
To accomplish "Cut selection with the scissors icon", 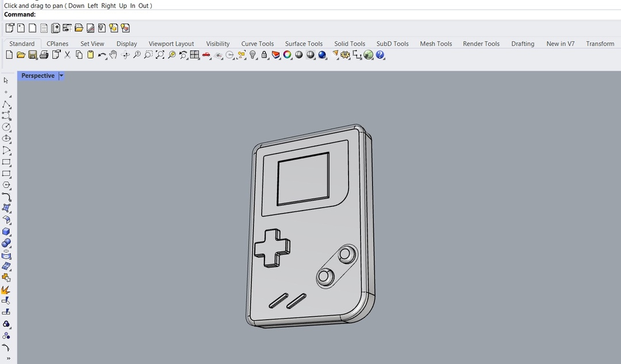I will (67, 55).
